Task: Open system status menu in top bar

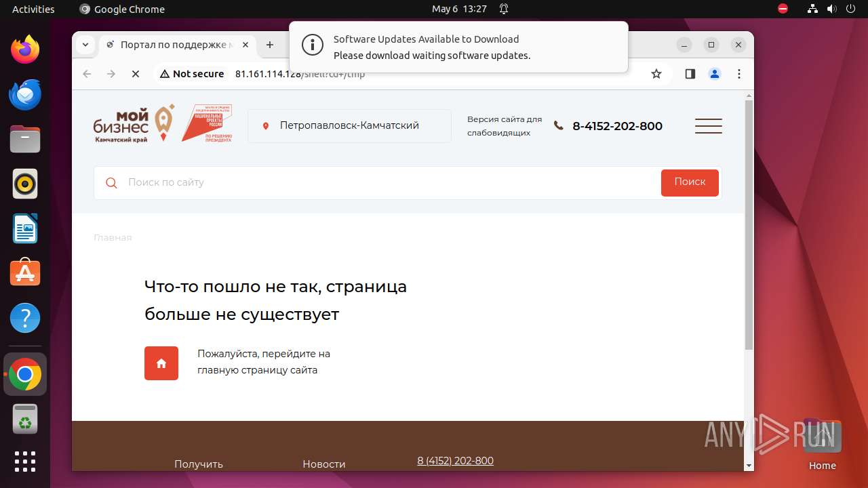Action: (x=831, y=9)
